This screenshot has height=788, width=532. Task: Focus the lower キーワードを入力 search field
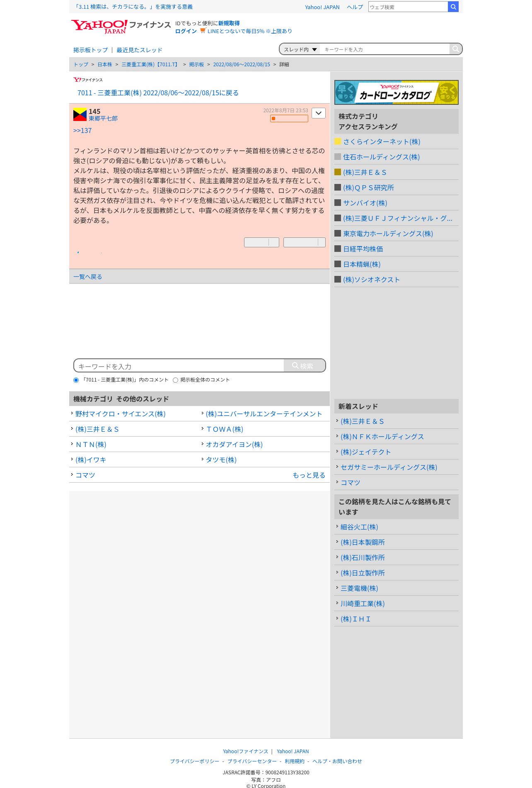tap(179, 366)
